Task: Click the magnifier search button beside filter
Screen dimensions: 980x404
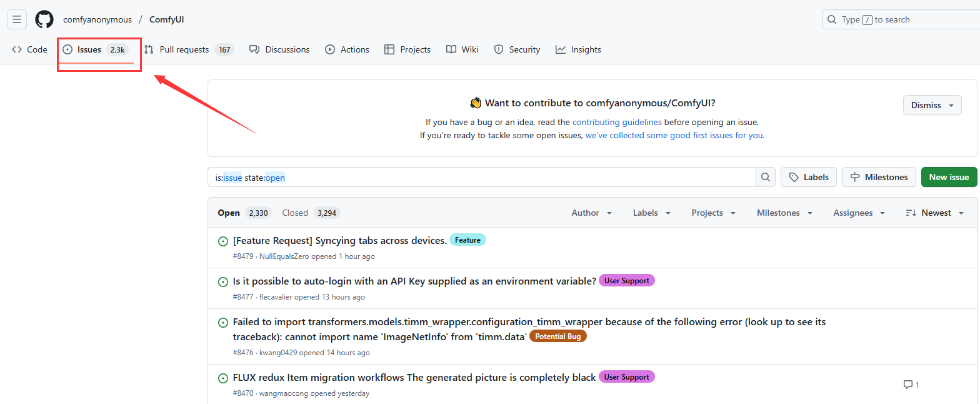Action: tap(766, 177)
